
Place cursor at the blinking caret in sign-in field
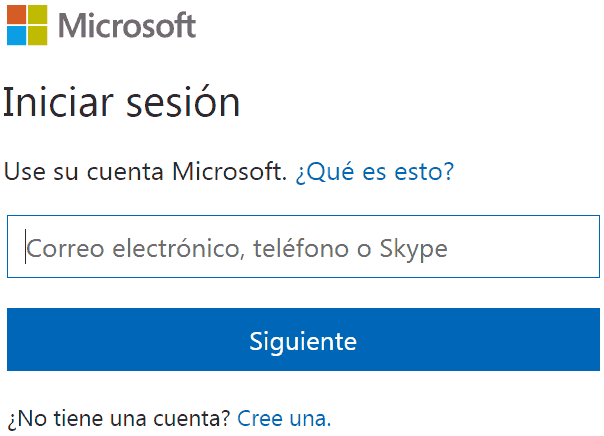[25, 247]
